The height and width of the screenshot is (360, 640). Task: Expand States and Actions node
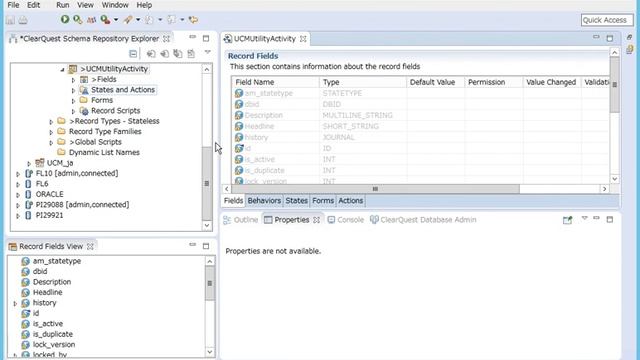coord(73,90)
